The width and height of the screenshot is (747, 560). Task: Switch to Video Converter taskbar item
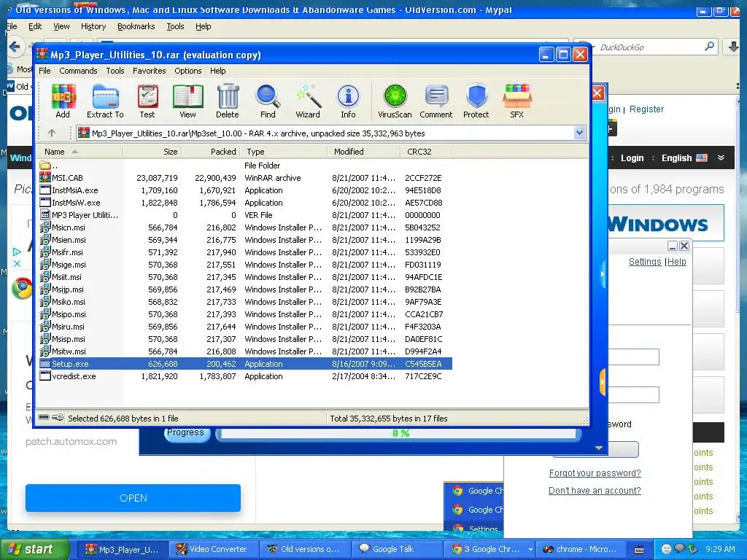coord(212,549)
